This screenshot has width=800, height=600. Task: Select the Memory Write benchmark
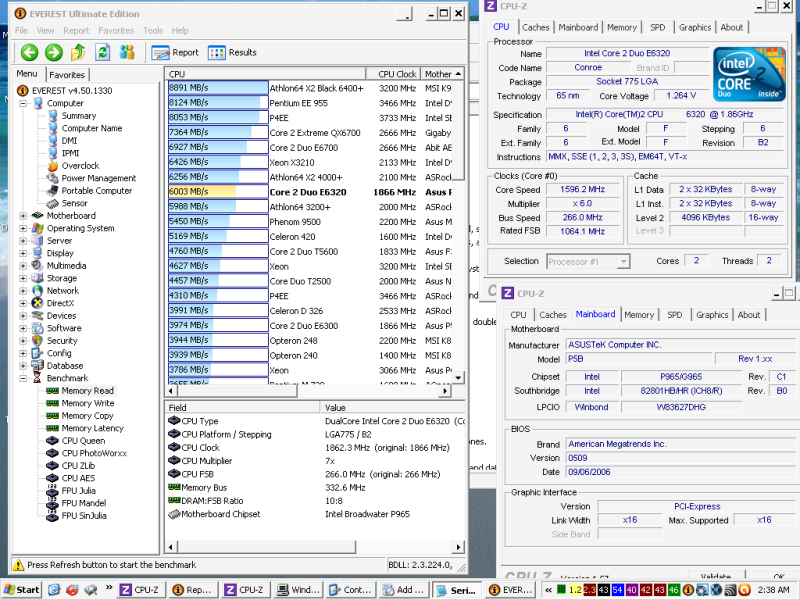[x=88, y=403]
